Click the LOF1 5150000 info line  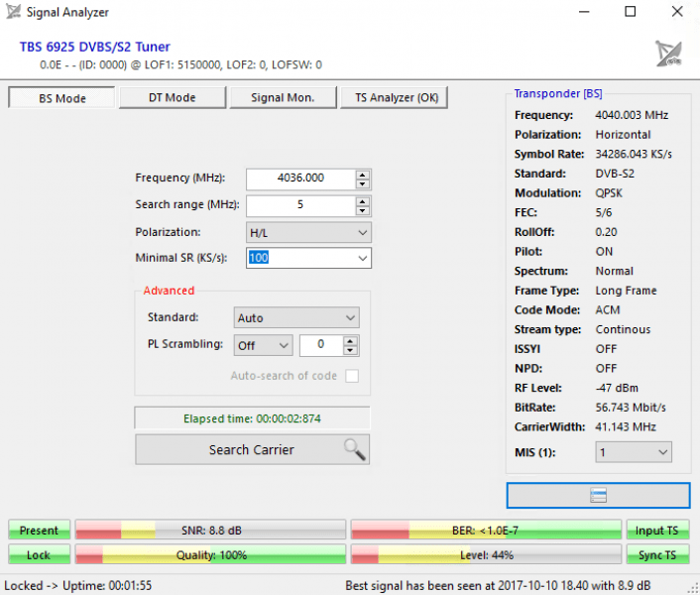(180, 65)
